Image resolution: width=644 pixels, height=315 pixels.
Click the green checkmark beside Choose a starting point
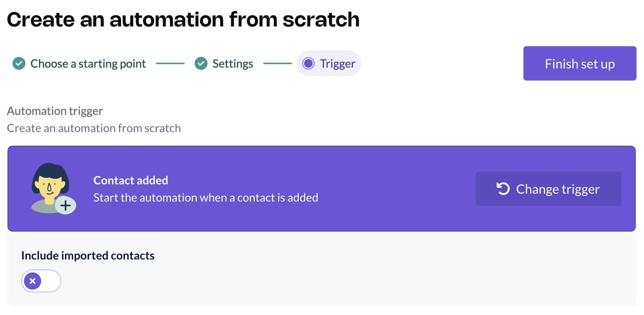[x=19, y=63]
